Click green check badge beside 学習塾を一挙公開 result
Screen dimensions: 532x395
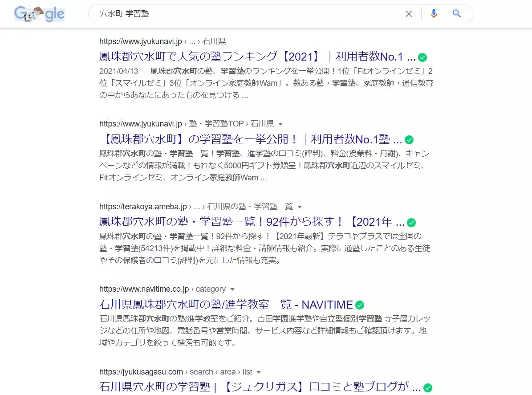click(409, 140)
